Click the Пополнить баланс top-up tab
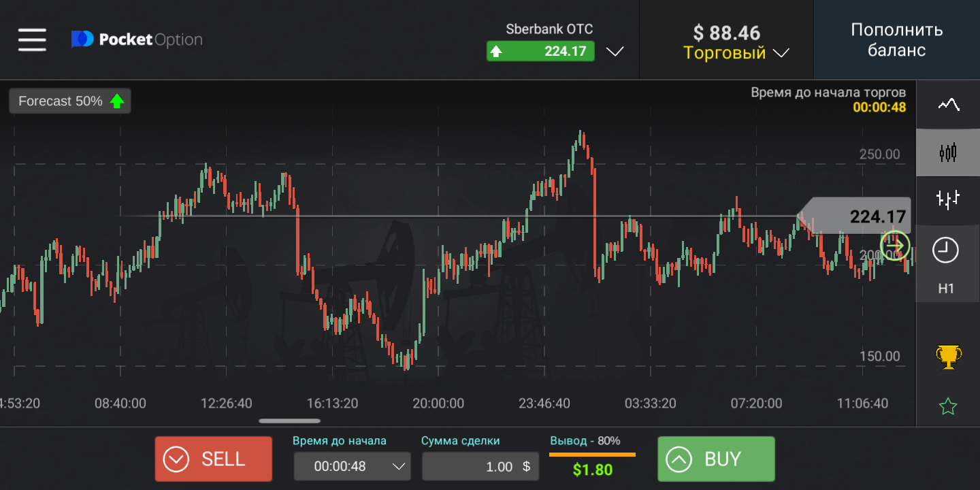The height and width of the screenshot is (490, 980). point(896,40)
